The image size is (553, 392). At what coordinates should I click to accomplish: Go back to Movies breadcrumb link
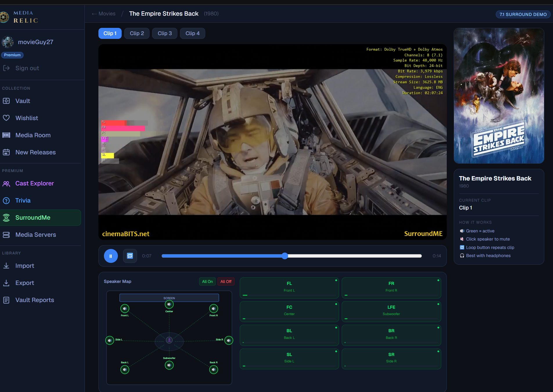pos(104,14)
